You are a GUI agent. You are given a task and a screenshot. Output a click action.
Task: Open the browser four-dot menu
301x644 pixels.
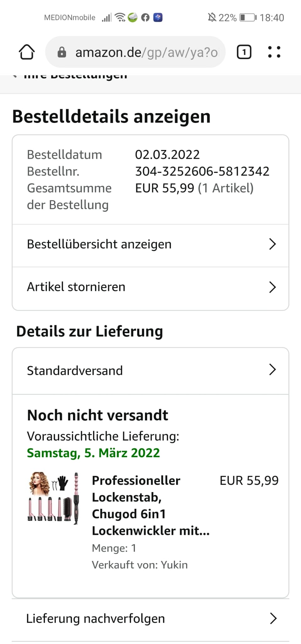pyautogui.click(x=274, y=52)
